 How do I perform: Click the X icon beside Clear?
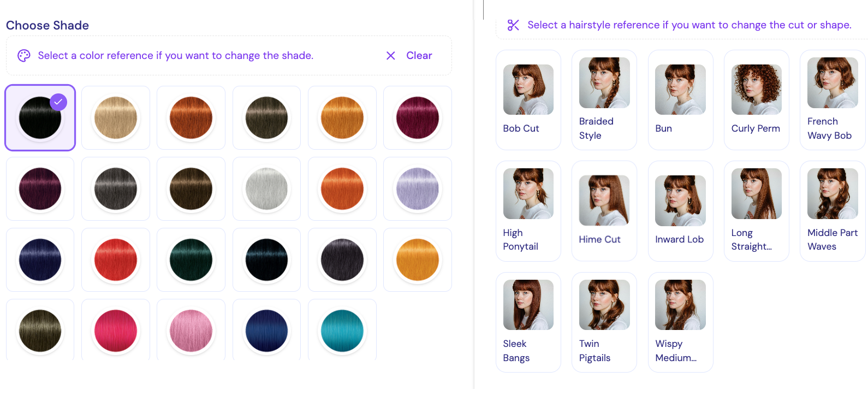[391, 56]
